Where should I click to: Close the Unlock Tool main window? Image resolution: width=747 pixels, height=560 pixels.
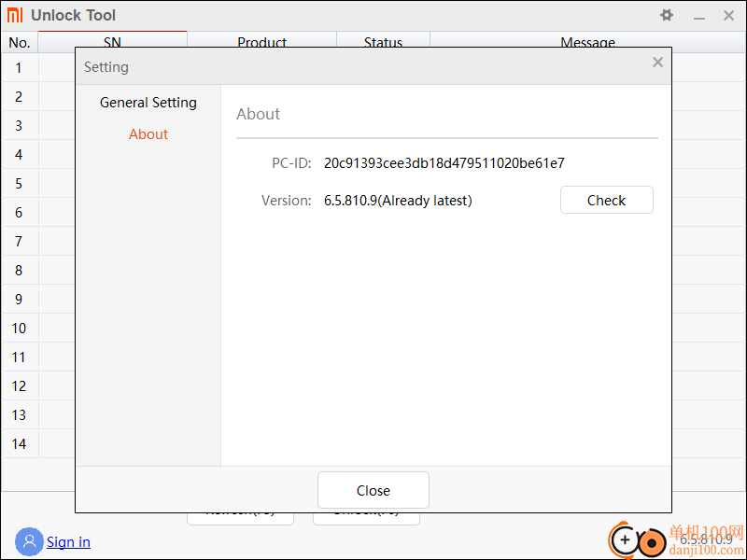click(x=728, y=15)
